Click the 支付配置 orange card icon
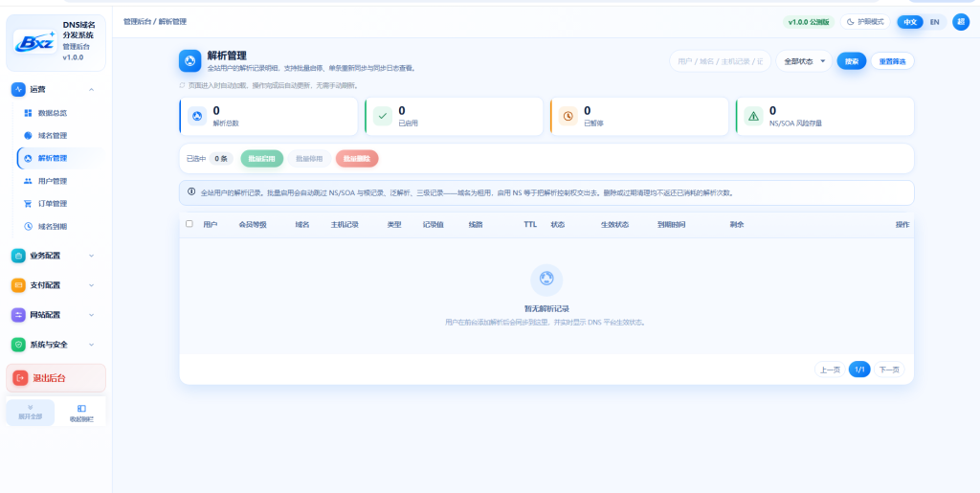This screenshot has width=980, height=493. (x=19, y=285)
